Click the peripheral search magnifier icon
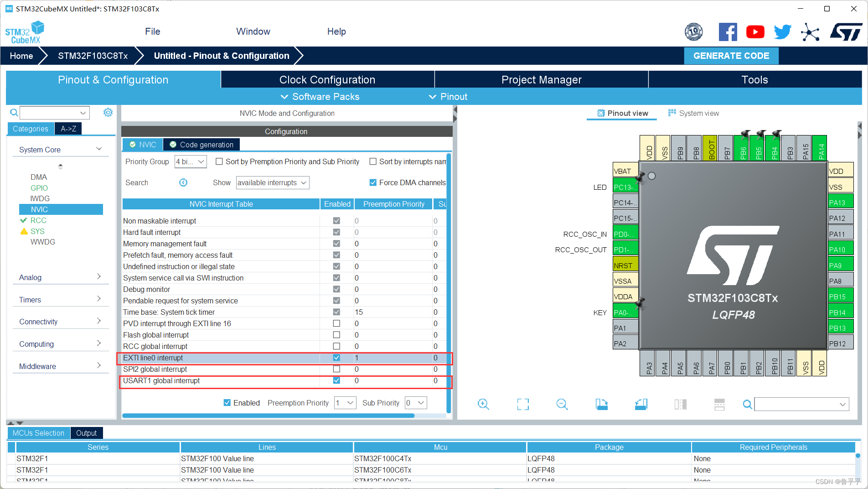Screen dimensions: 868x489 (14, 112)
